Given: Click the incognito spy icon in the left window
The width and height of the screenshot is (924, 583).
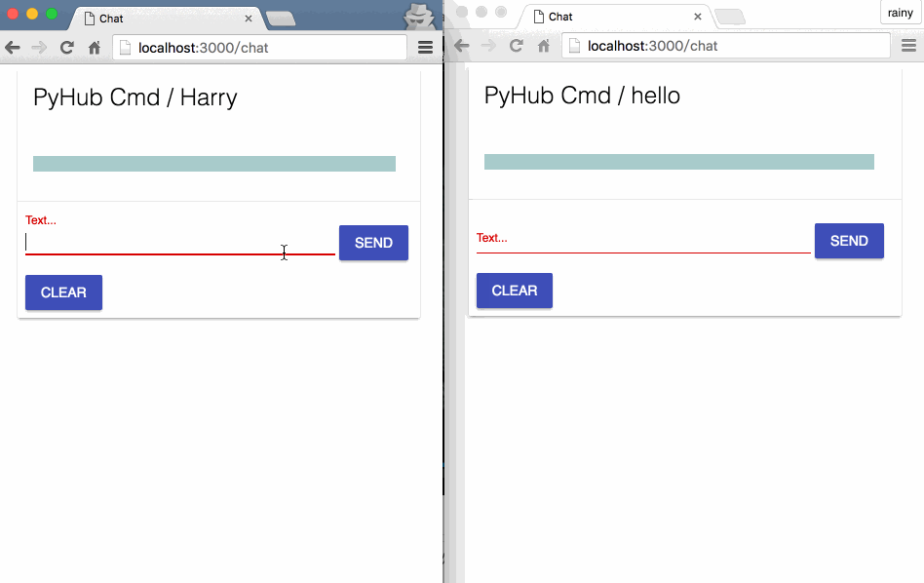Looking at the screenshot, I should click(x=419, y=17).
